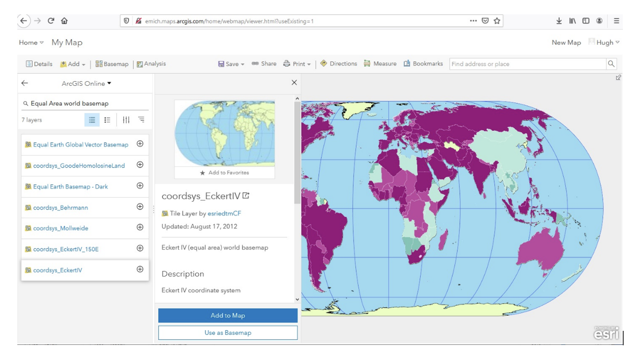Click the Share button
The height and width of the screenshot is (364, 638).
pyautogui.click(x=264, y=63)
